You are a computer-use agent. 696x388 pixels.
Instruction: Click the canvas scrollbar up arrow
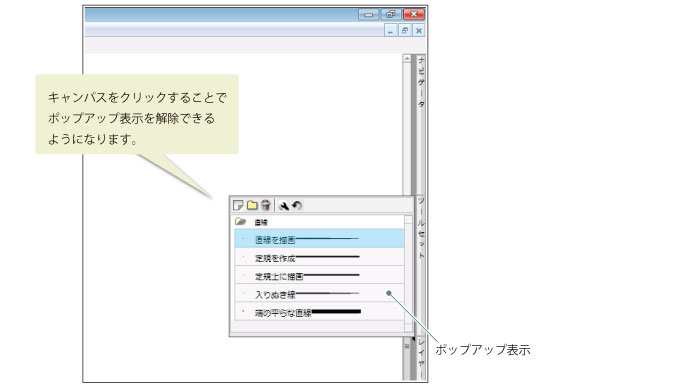[x=407, y=59]
